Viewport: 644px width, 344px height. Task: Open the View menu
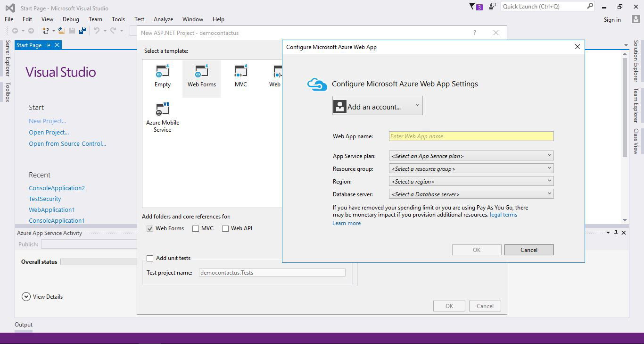click(47, 19)
